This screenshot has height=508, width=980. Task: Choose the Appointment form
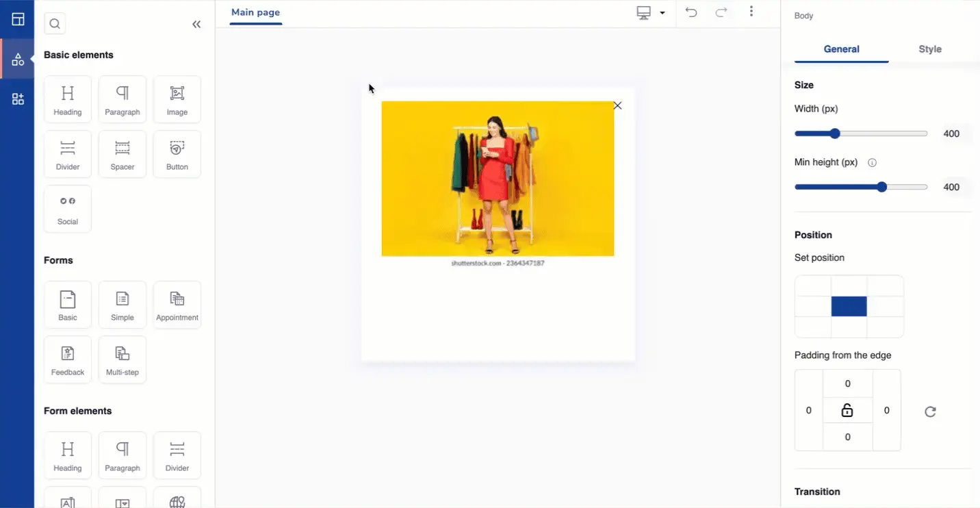click(177, 305)
